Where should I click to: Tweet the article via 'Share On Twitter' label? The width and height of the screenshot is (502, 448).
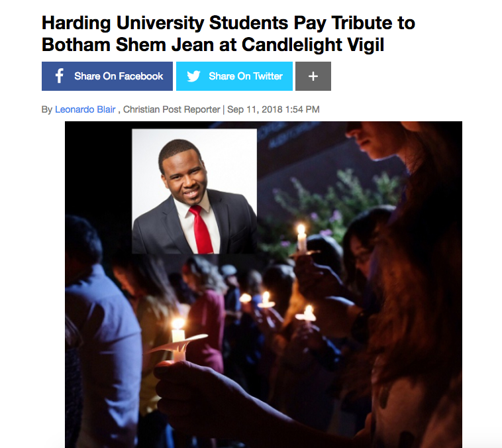(x=246, y=76)
